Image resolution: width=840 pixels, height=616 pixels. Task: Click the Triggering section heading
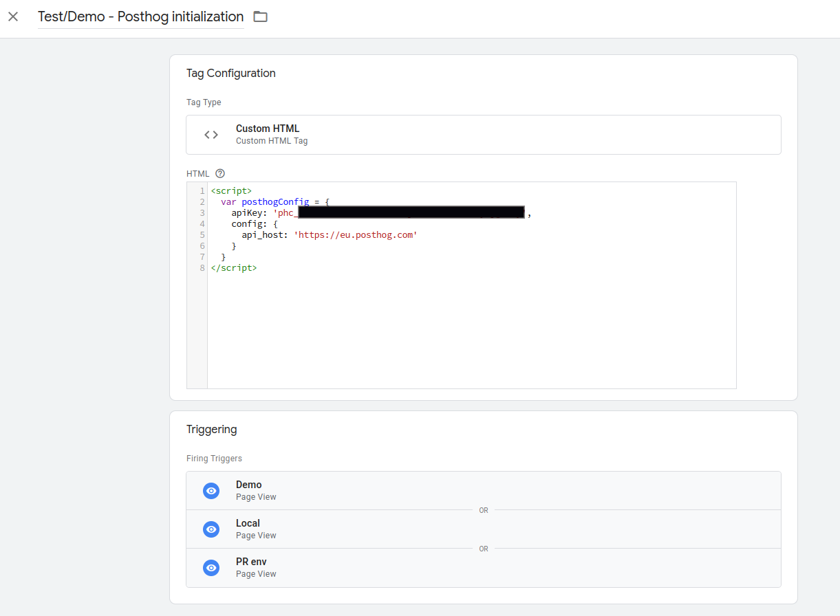[211, 430]
